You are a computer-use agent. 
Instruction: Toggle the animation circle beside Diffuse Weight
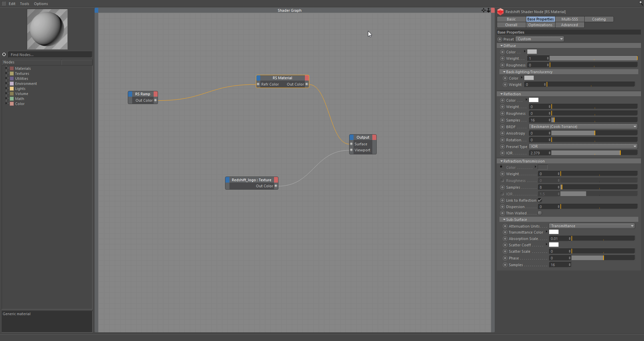pos(502,58)
